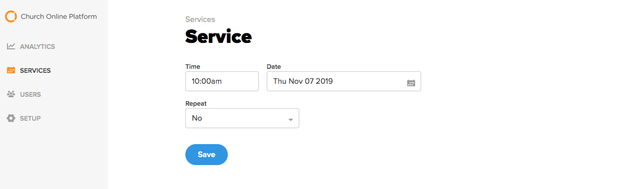Click the orange Services calendar icon
Image resolution: width=644 pixels, height=189 pixels.
click(11, 70)
